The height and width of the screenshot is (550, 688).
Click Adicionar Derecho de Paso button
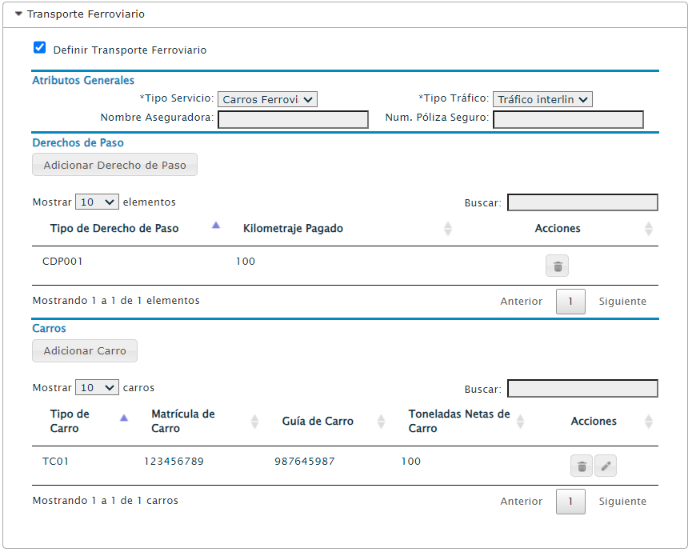[115, 165]
